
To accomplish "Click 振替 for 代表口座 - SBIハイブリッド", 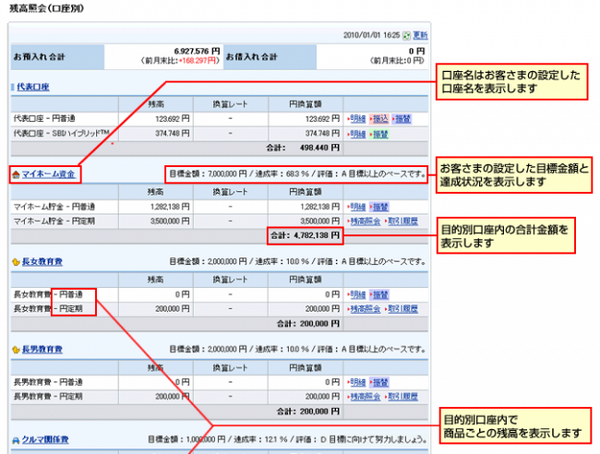I will pos(381,134).
